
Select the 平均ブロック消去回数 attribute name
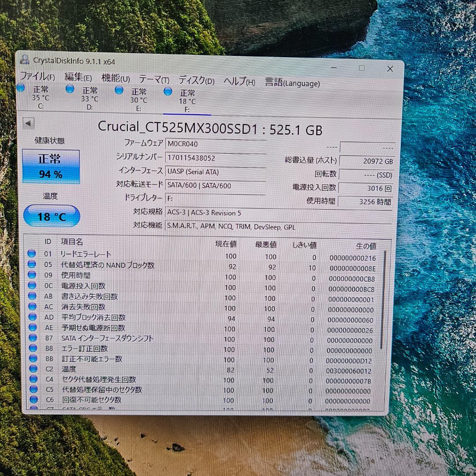click(93, 317)
